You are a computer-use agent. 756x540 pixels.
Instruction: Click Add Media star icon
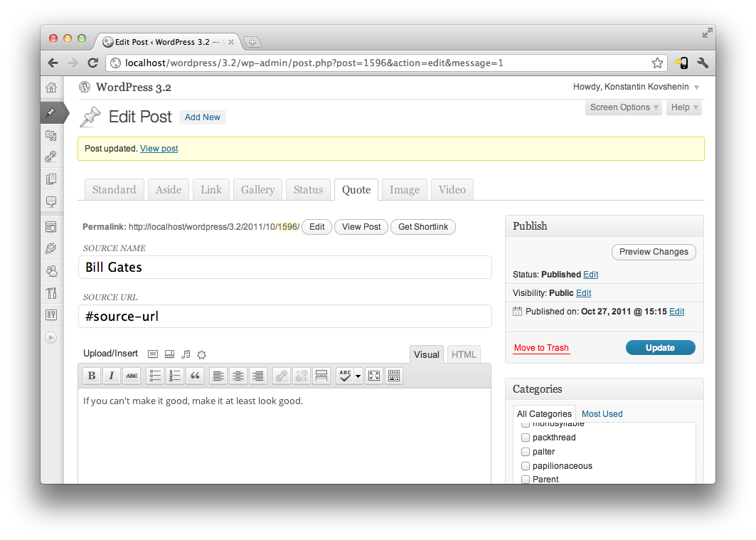pyautogui.click(x=201, y=354)
